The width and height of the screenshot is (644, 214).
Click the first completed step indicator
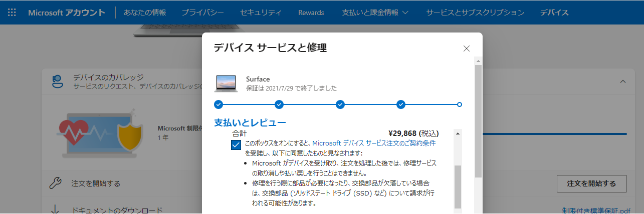218,104
